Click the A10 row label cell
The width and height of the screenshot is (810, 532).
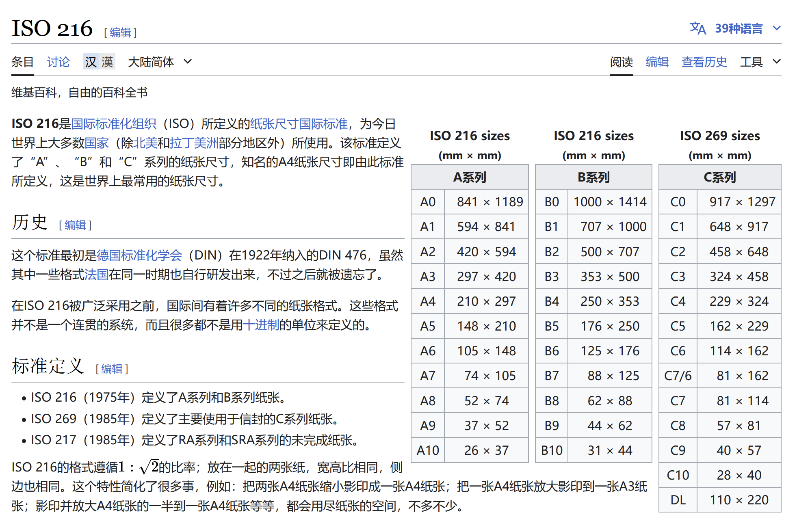click(428, 450)
